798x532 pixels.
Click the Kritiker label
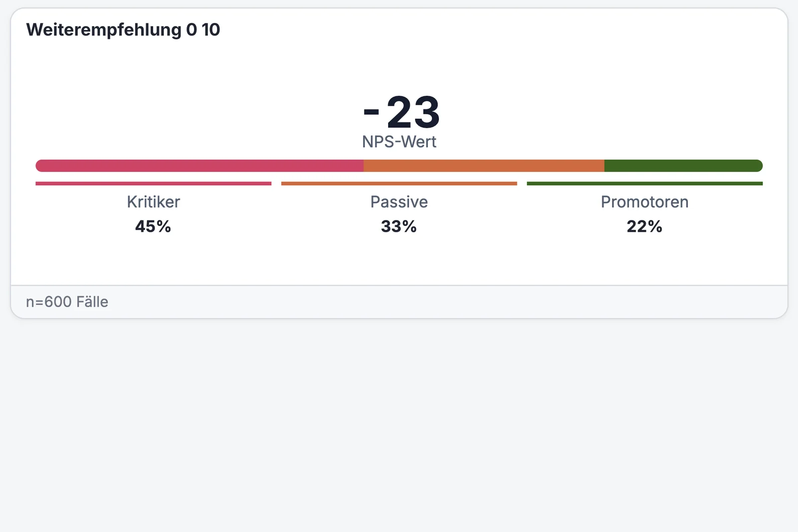point(153,202)
